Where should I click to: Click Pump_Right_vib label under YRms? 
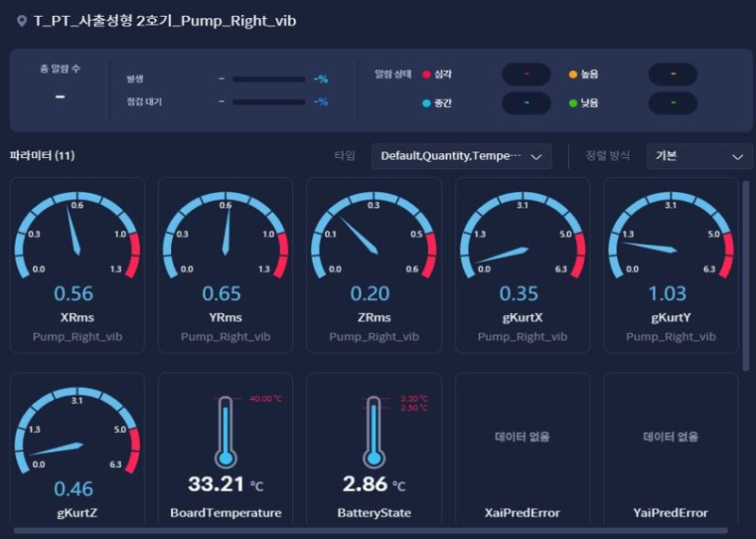[x=225, y=337]
